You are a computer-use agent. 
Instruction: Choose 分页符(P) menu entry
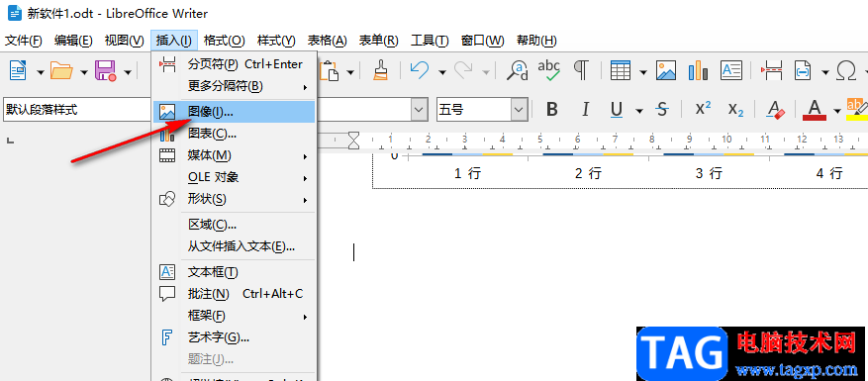pyautogui.click(x=234, y=64)
